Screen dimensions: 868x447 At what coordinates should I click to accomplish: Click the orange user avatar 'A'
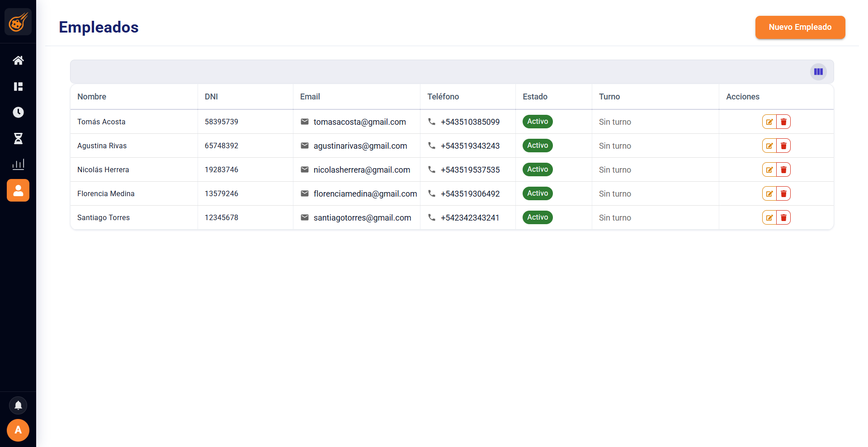pos(18,430)
